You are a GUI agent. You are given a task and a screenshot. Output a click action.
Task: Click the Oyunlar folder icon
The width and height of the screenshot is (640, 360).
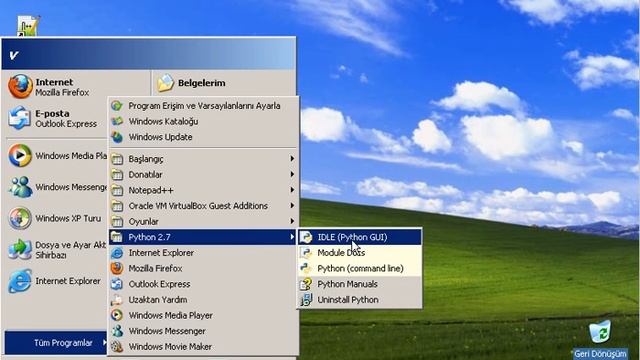(x=117, y=222)
